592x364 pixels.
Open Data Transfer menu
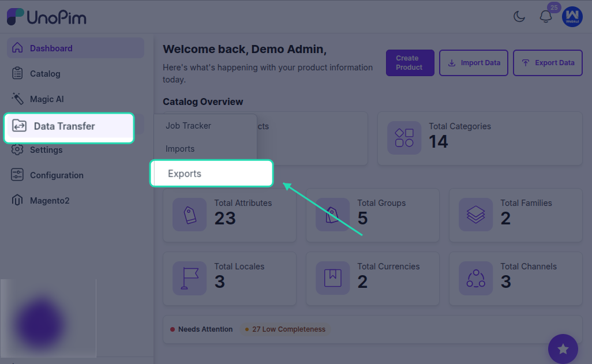tap(69, 127)
